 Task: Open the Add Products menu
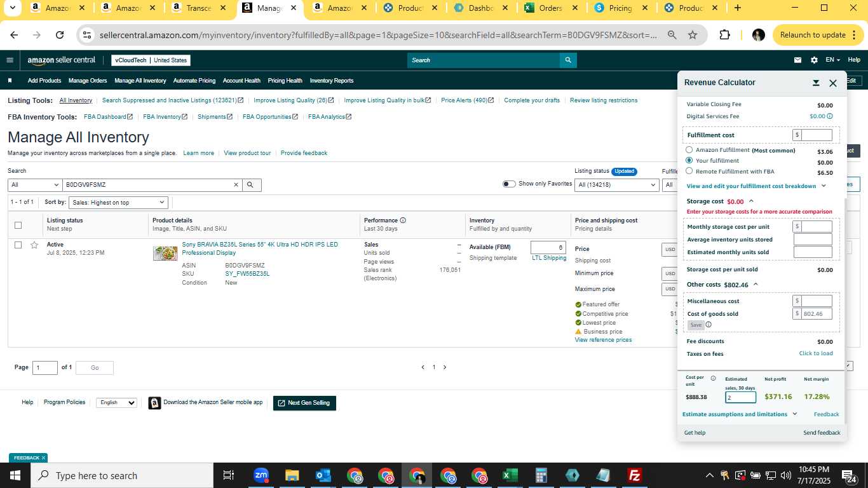tap(44, 81)
